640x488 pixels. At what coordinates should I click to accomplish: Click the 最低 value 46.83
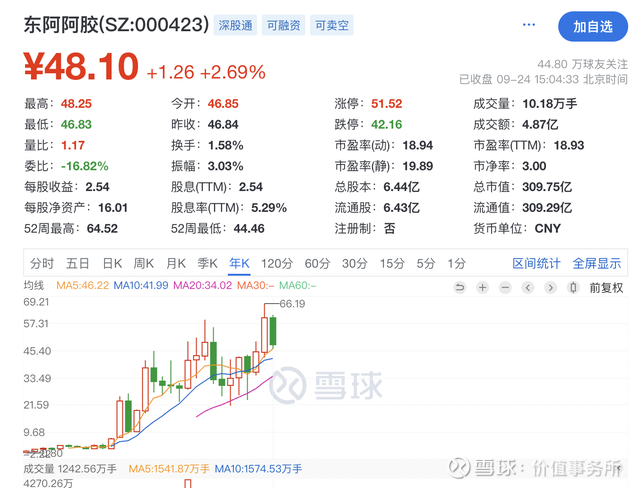tap(76, 124)
